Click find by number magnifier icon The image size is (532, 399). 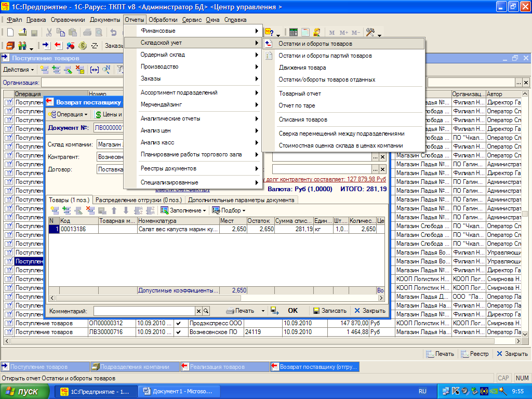point(106,70)
